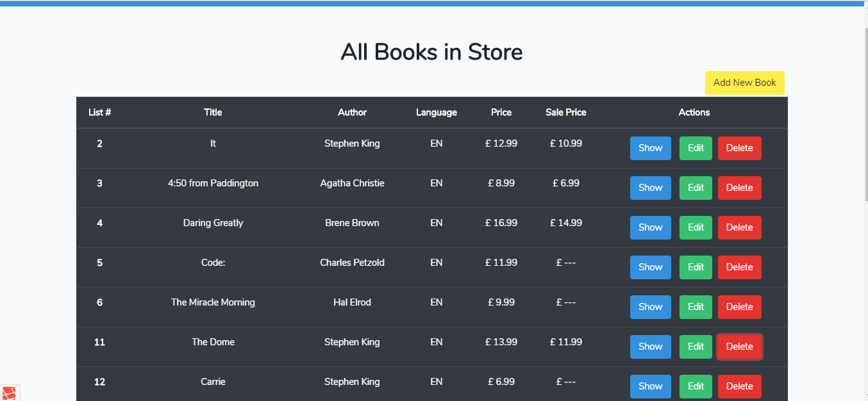Show The Miracle Morning details

[650, 307]
